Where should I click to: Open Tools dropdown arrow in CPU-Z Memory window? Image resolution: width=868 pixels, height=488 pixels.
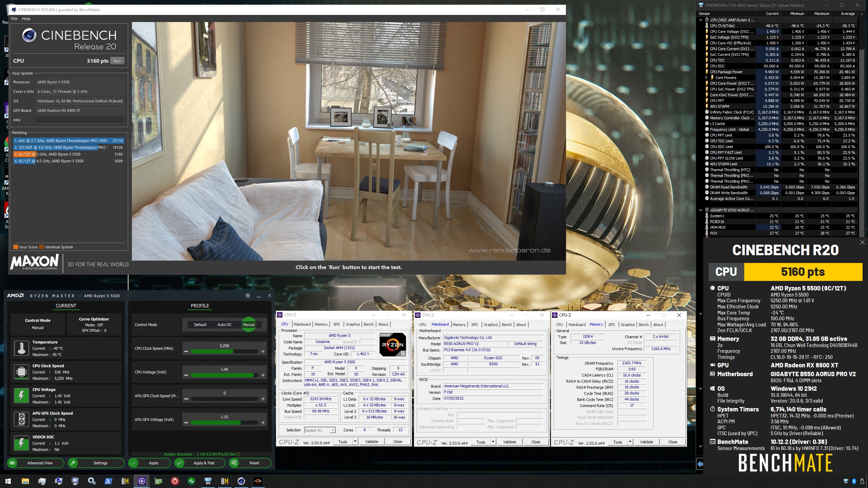click(x=630, y=442)
